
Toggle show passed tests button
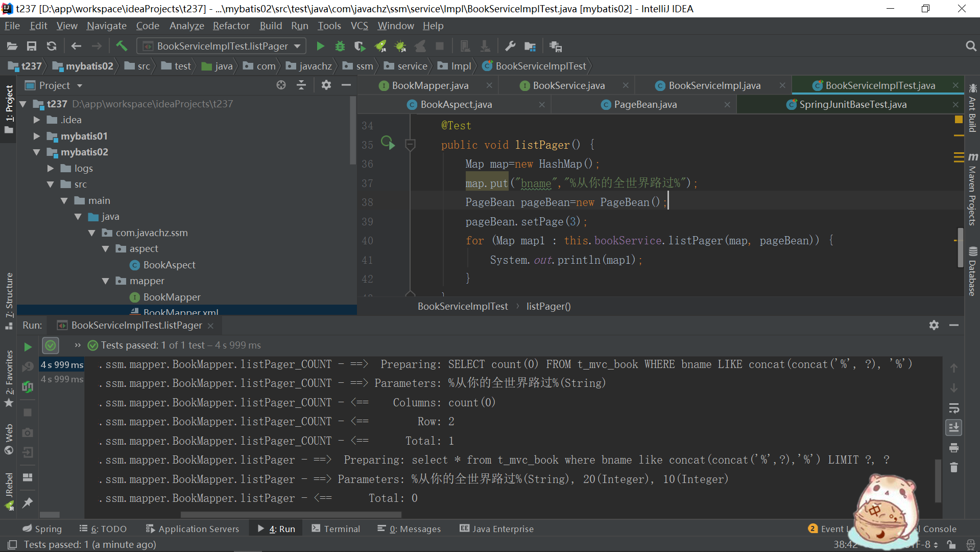pos(51,346)
